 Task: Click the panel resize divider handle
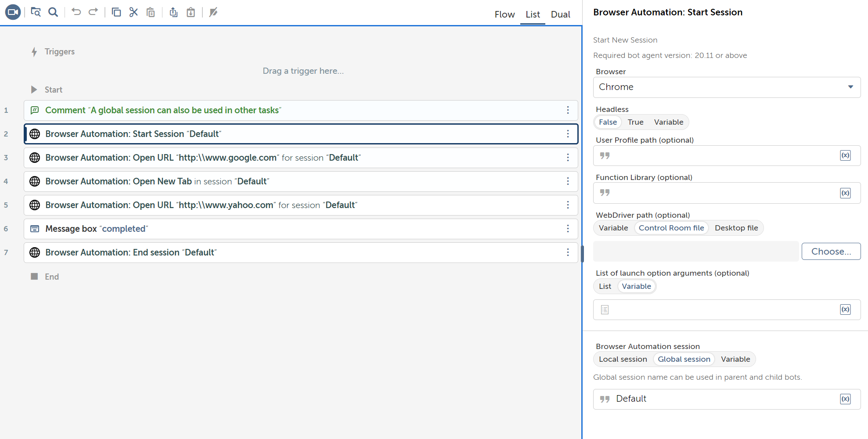coord(582,254)
